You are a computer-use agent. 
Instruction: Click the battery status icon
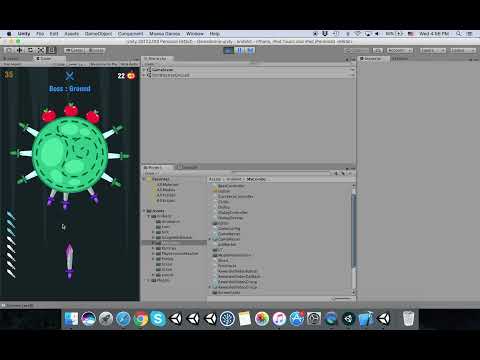coord(394,34)
